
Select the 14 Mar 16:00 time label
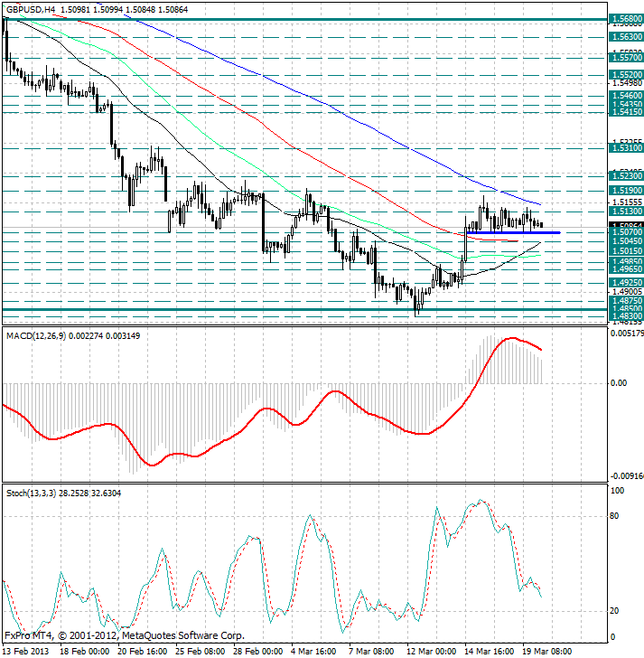[490, 652]
